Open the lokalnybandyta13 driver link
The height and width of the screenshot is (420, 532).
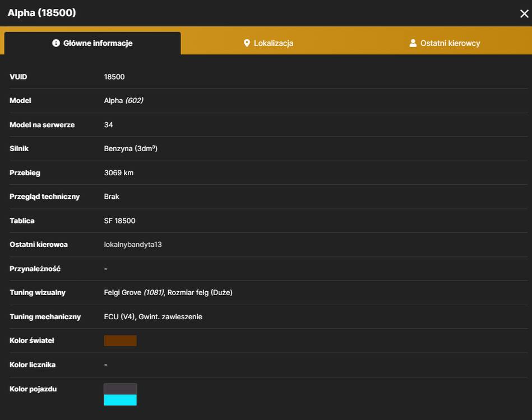(133, 244)
